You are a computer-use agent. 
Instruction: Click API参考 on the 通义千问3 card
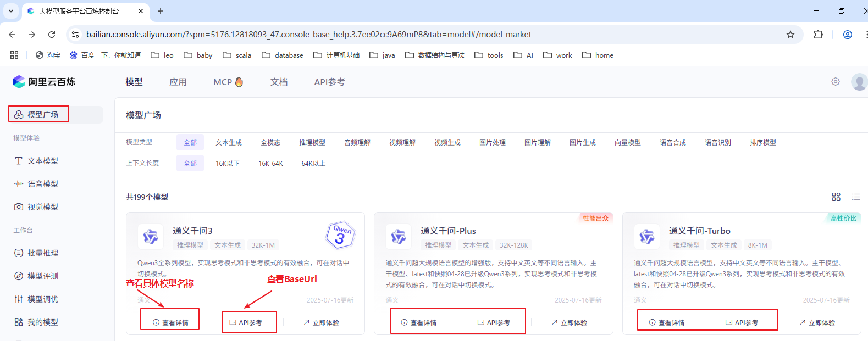[246, 322]
